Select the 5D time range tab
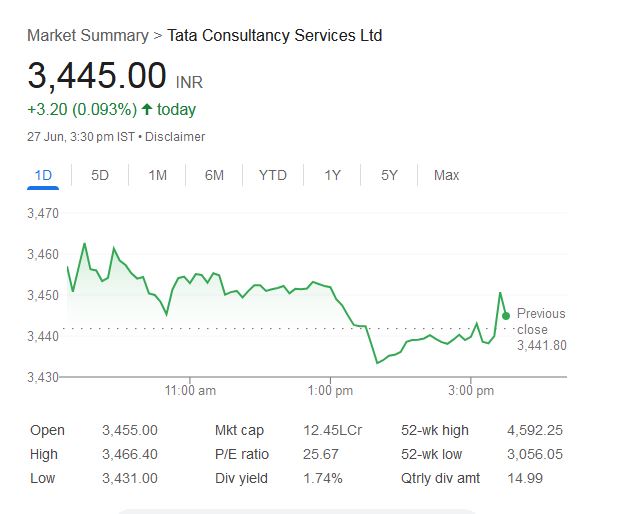This screenshot has width=620, height=514. [100, 175]
